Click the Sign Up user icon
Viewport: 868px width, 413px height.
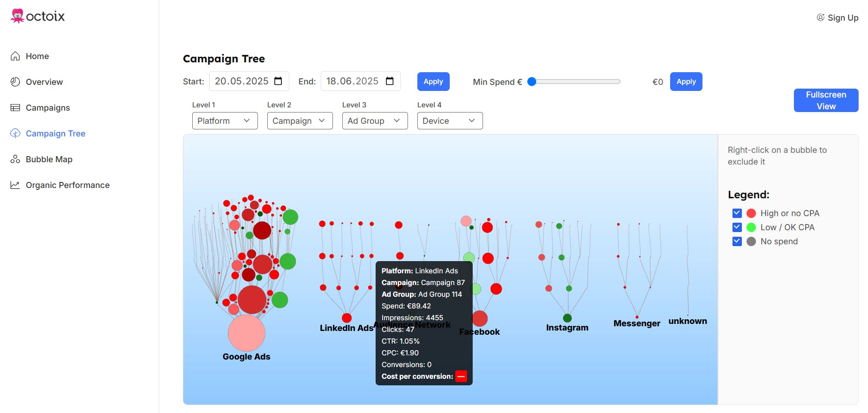[x=821, y=17]
